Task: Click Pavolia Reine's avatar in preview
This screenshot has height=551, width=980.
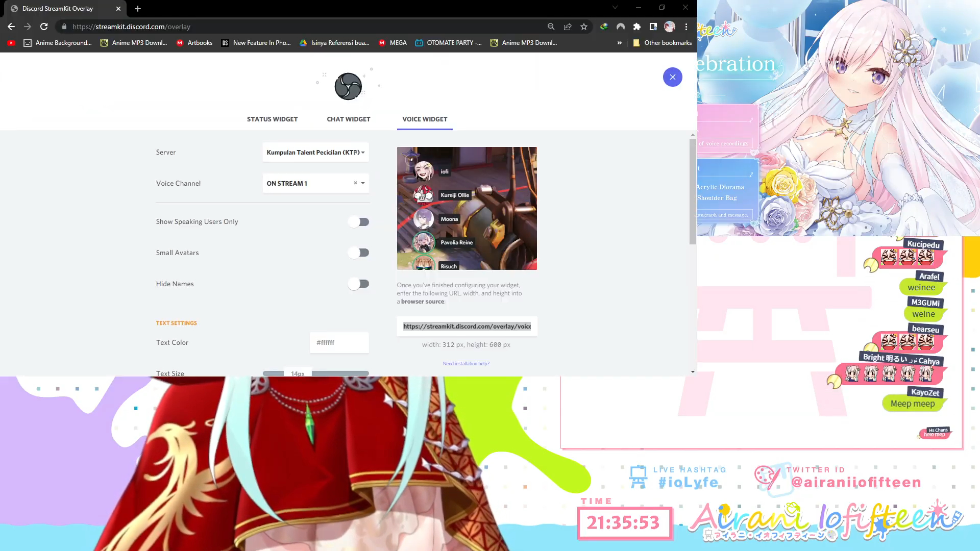Action: point(423,242)
